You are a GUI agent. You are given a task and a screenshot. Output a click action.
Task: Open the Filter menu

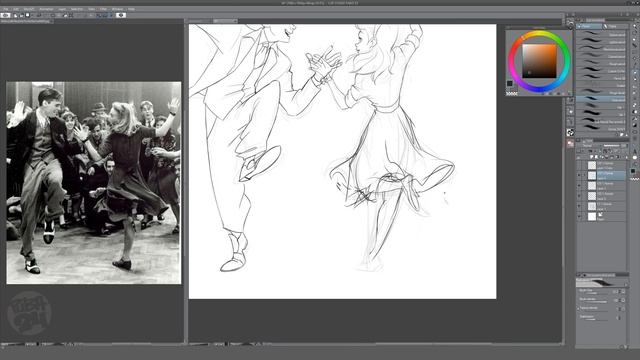[x=103, y=9]
